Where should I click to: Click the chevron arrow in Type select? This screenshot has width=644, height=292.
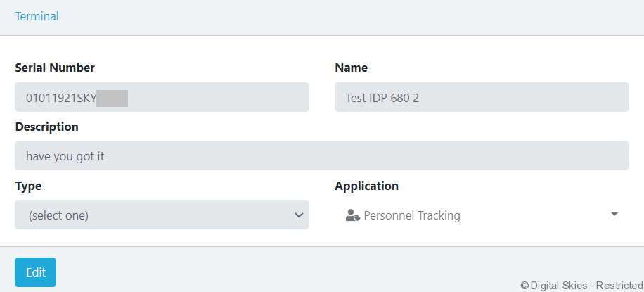(x=298, y=215)
